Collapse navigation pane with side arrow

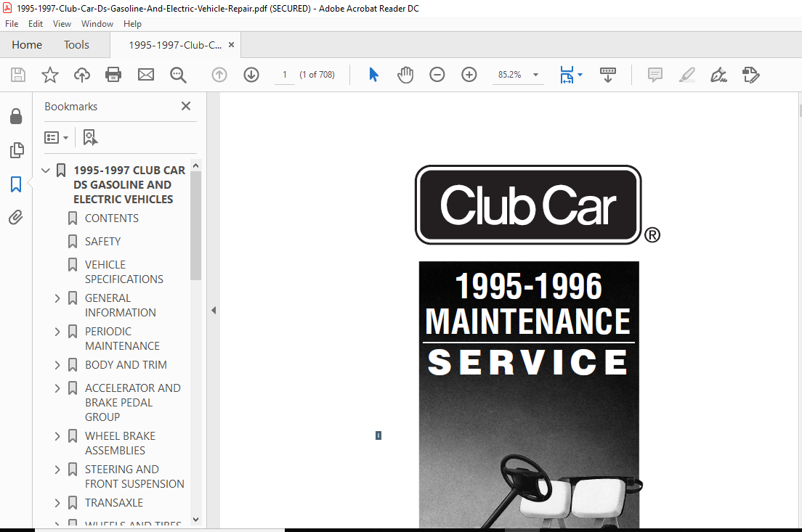coord(214,310)
